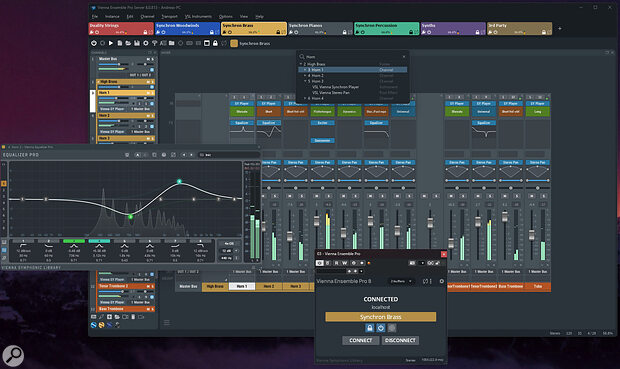Click the settings gear icon in the server toolbar
Image resolution: width=620 pixels, height=369 pixels.
[x=146, y=43]
